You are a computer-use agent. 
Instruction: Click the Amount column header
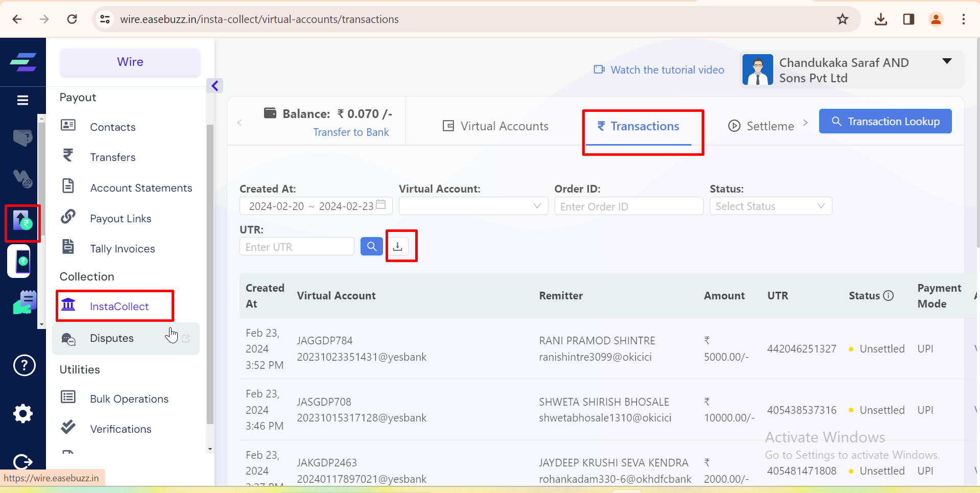pos(724,296)
